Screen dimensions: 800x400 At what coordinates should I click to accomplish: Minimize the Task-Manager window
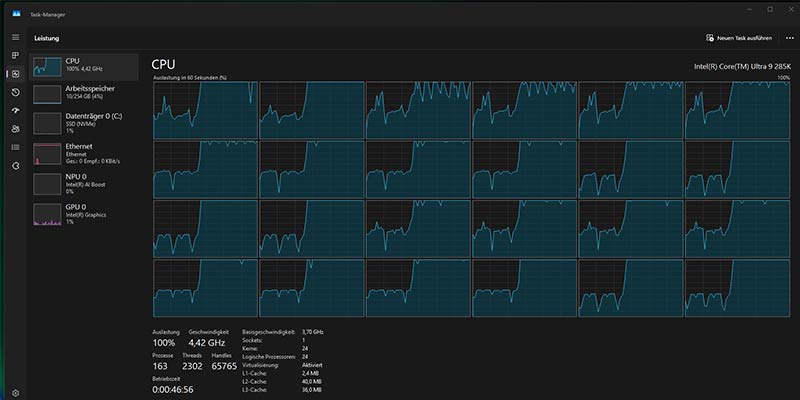[x=751, y=9]
